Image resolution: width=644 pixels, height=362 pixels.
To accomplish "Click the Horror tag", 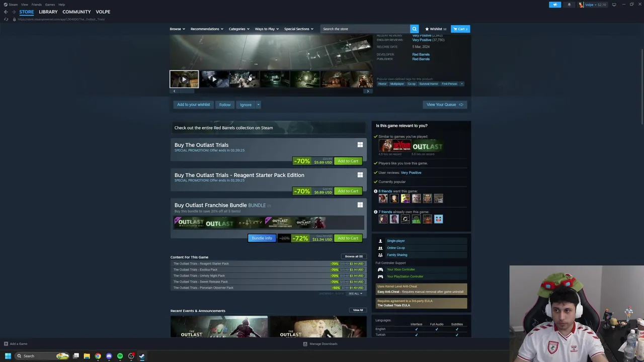I will point(382,84).
